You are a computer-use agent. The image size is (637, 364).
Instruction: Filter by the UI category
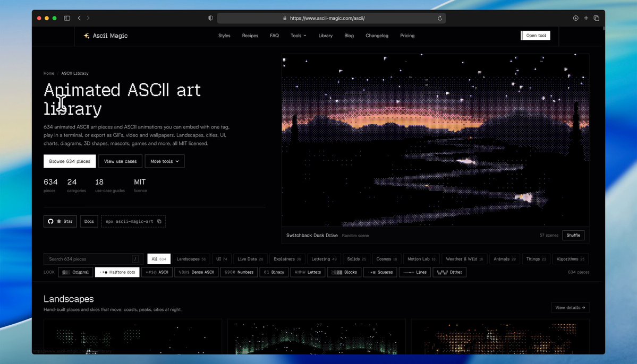pos(222,259)
